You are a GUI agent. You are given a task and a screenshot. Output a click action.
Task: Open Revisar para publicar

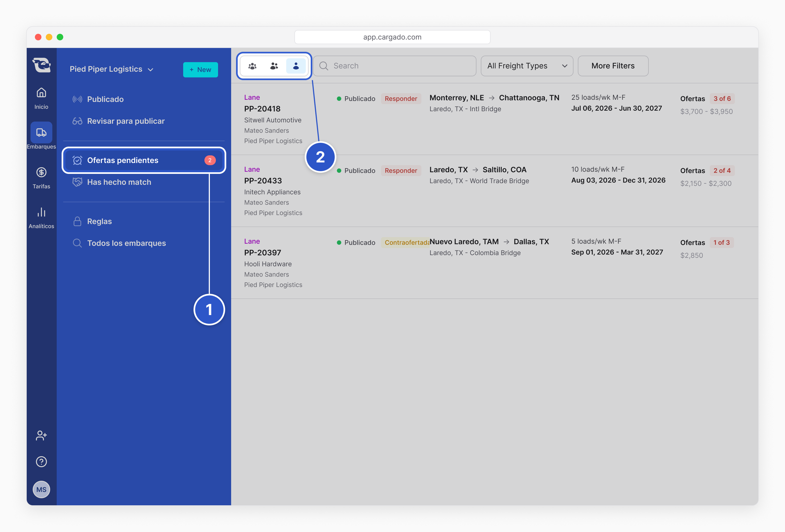point(144,121)
